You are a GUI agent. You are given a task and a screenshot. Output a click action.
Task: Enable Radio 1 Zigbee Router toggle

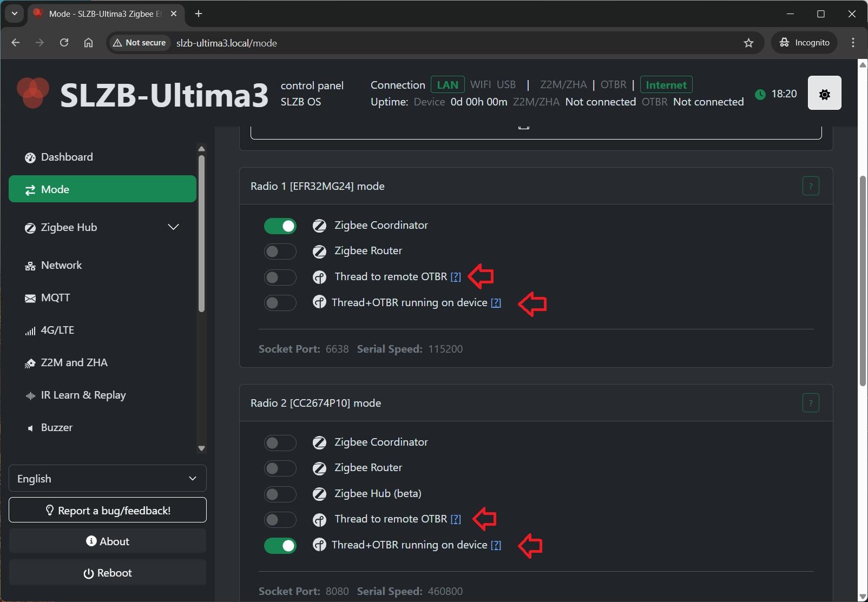click(280, 251)
